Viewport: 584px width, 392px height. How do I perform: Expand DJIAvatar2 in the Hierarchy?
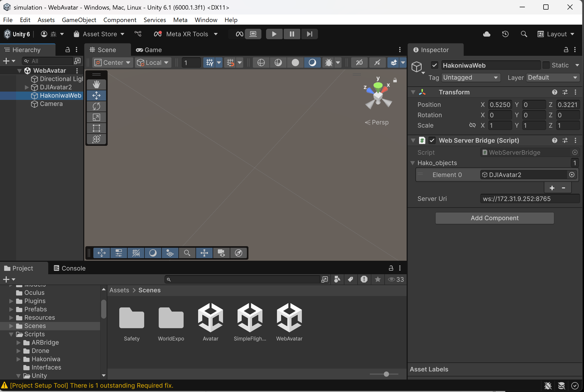[x=27, y=87]
